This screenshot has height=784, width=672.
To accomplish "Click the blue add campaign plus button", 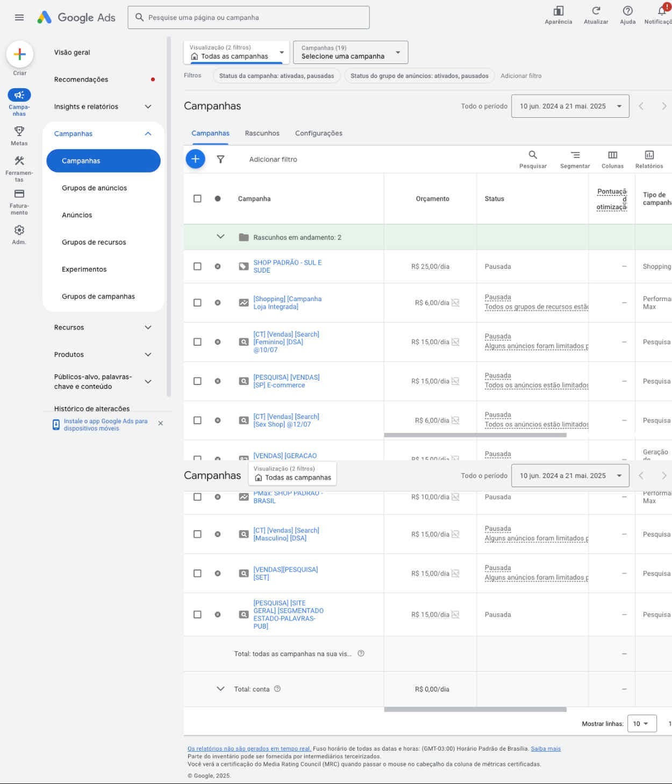I will (196, 159).
